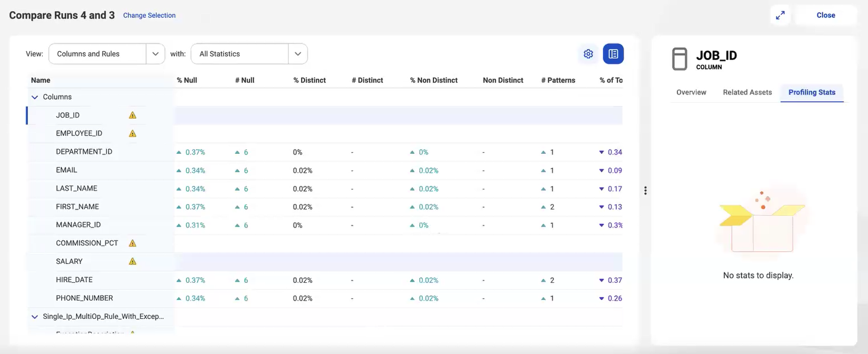Sort by the # Patterns column header
The width and height of the screenshot is (868, 354).
(558, 80)
